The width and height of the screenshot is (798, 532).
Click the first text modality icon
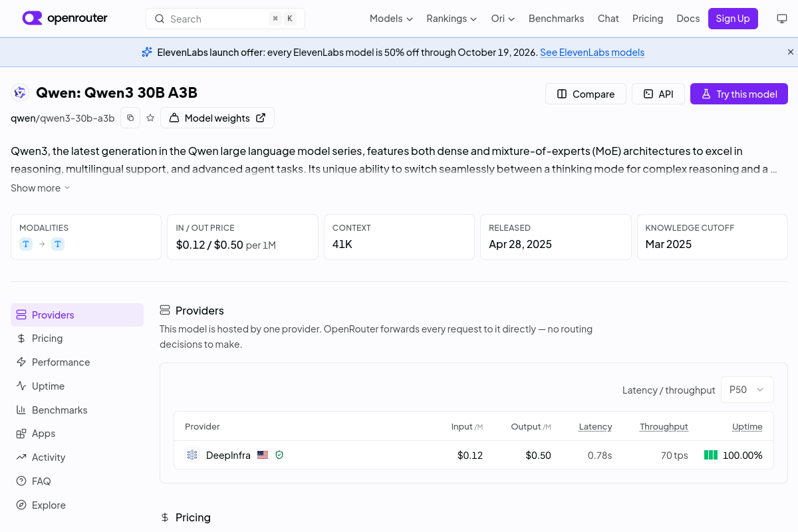(x=26, y=244)
